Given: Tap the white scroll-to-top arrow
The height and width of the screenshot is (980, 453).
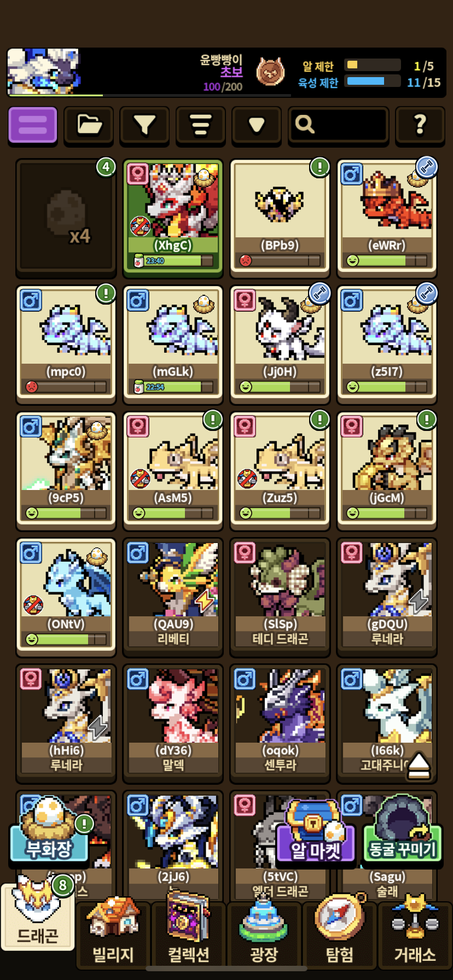Looking at the screenshot, I should tap(419, 765).
